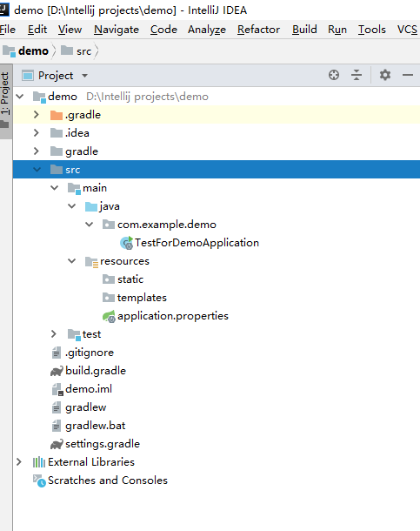Select the settings.gradle file name
Image resolution: width=420 pixels, height=531 pixels.
(103, 444)
